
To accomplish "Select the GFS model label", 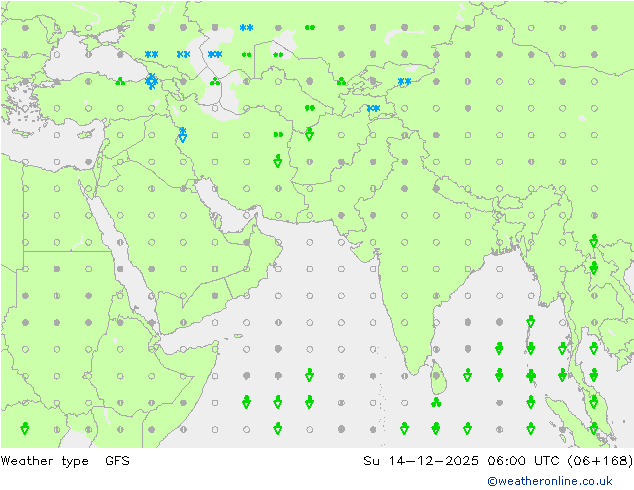I will tap(104, 461).
